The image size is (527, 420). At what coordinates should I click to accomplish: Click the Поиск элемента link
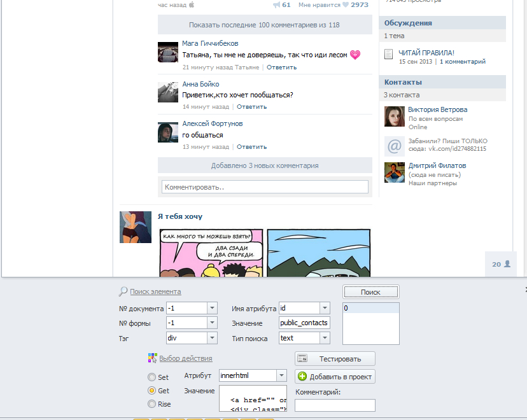(x=155, y=291)
